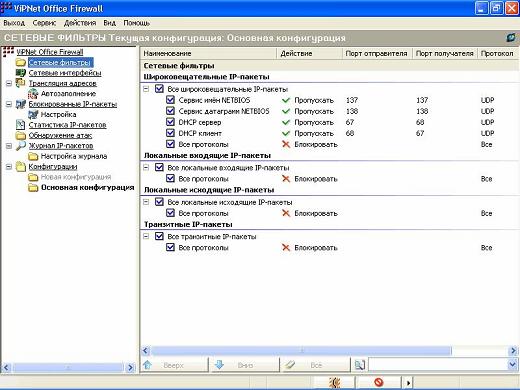This screenshot has height=390, width=520.
Task: Collapse the Все широковещательные IP-пакеты group
Action: (x=146, y=89)
